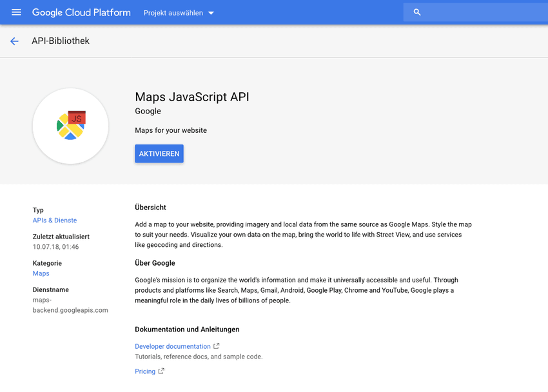Click the Maps JavaScript API title

pos(192,97)
